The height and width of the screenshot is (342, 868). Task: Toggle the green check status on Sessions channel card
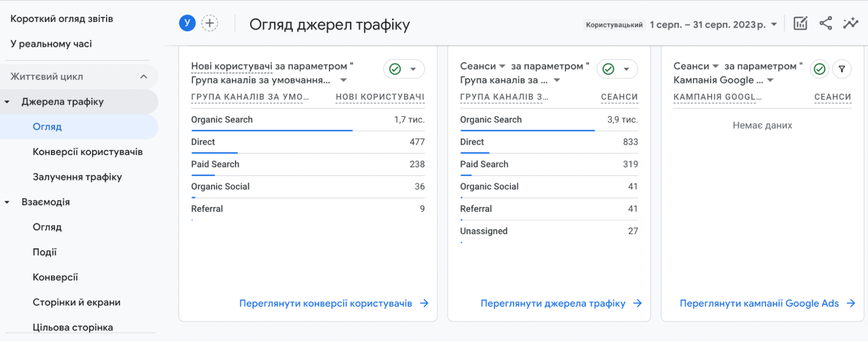[x=608, y=69]
